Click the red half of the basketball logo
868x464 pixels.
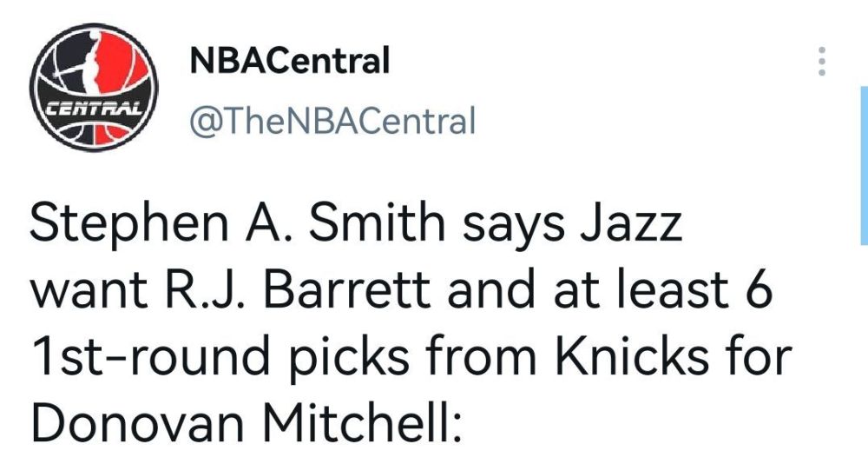[124, 67]
